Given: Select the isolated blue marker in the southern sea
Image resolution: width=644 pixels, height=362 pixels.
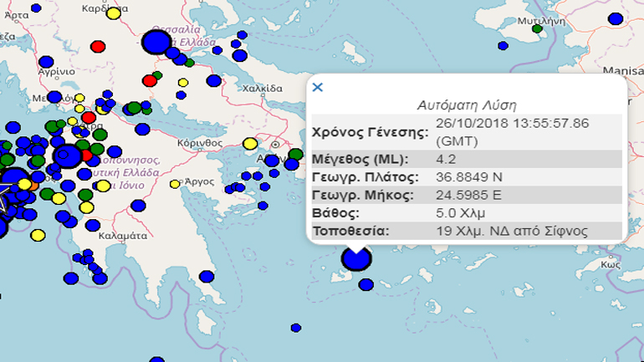Looking at the screenshot, I should pos(296,328).
